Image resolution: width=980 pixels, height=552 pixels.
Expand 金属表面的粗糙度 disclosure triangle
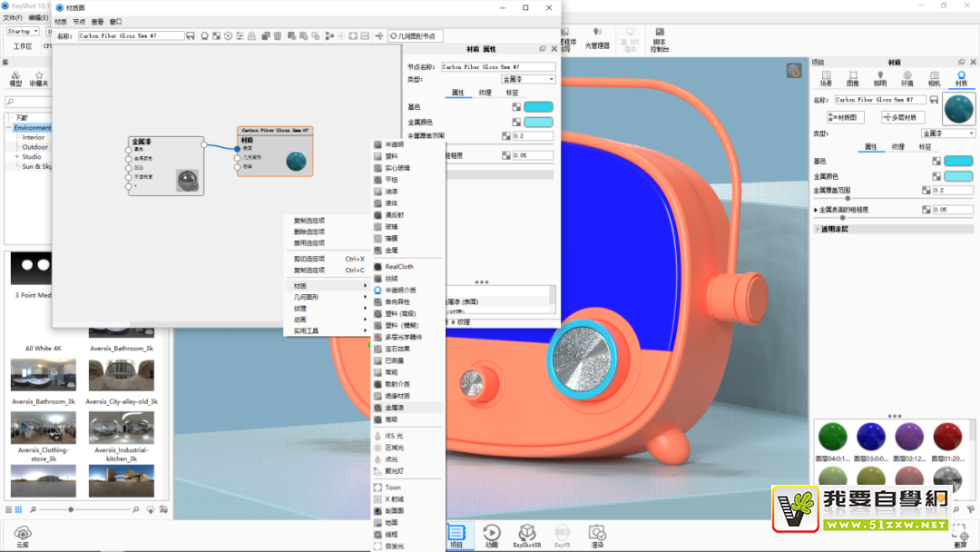tap(816, 210)
